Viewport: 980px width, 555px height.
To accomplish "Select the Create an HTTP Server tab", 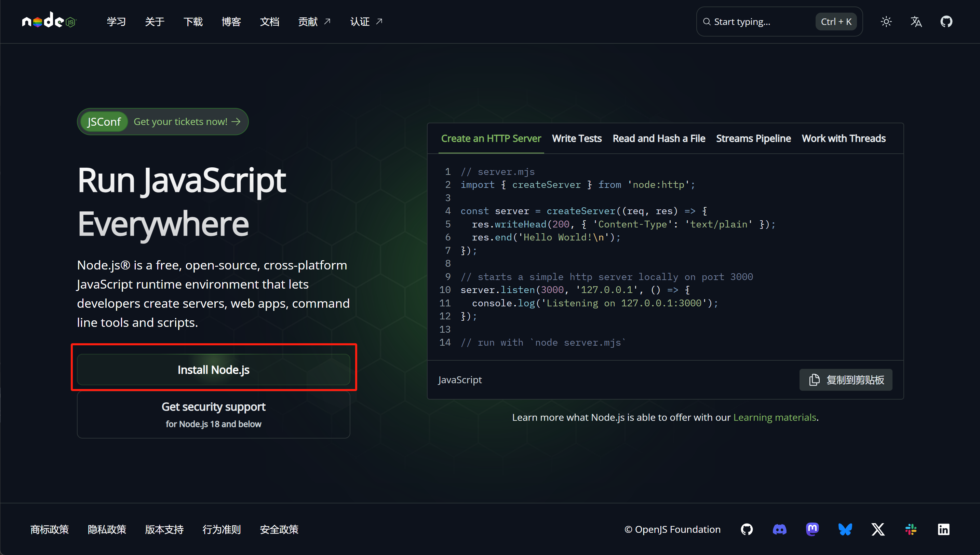I will [491, 138].
